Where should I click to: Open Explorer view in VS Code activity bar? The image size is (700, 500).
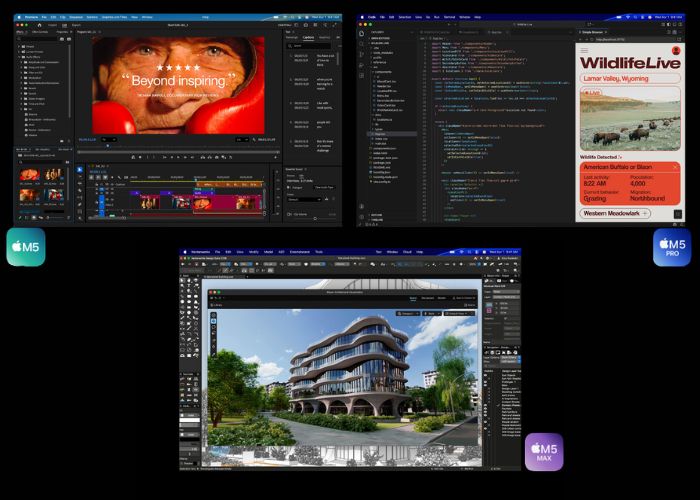(361, 33)
